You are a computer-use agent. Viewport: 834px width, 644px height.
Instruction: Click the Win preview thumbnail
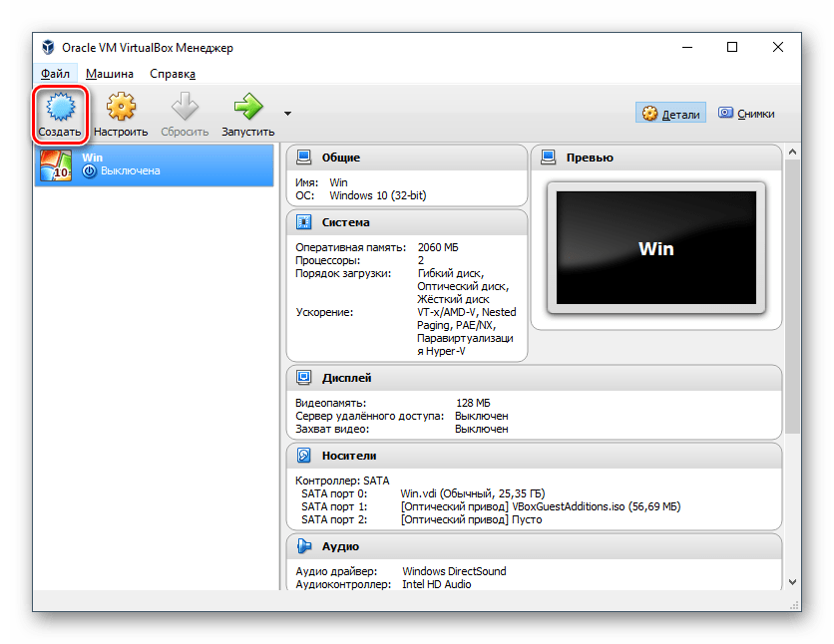tap(655, 248)
